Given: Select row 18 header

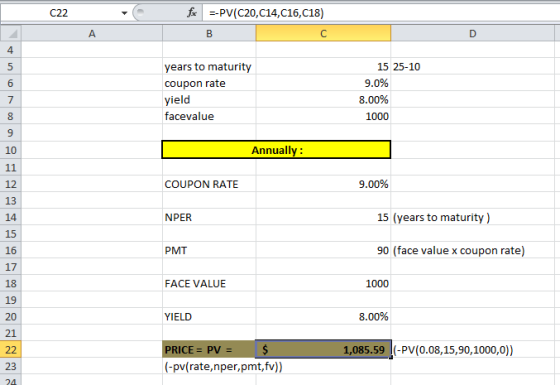Looking at the screenshot, I should tap(11, 283).
